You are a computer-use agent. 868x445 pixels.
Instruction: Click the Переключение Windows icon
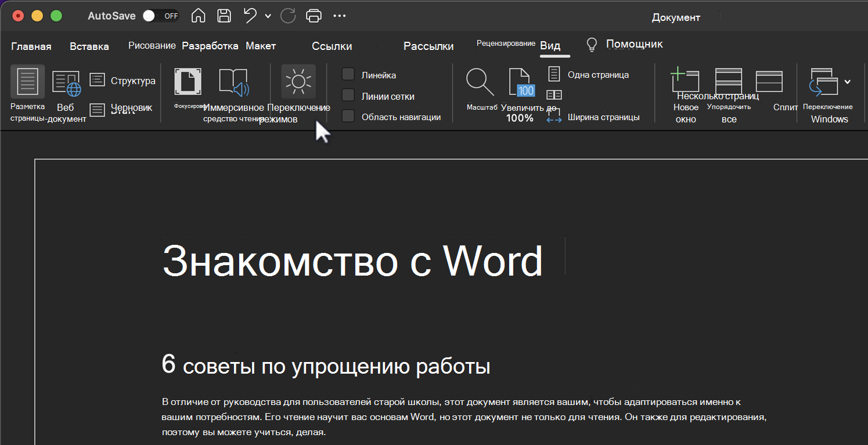point(824,82)
